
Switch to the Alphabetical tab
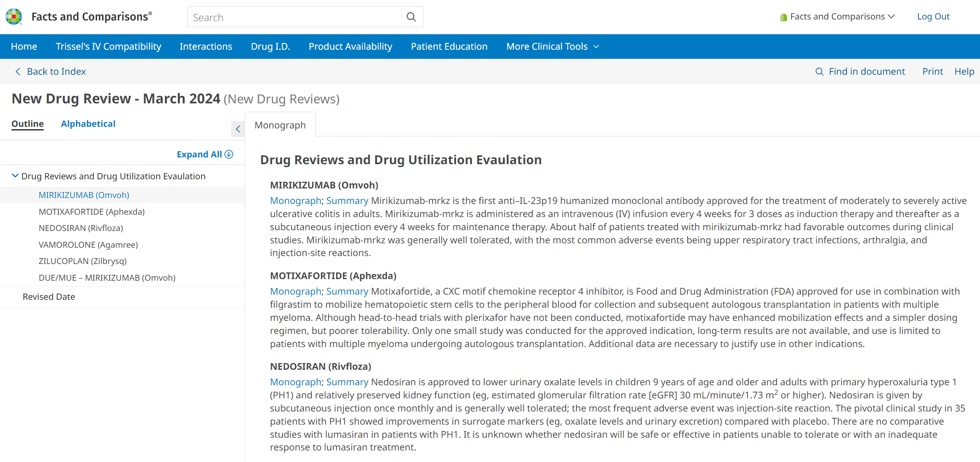pyautogui.click(x=88, y=124)
